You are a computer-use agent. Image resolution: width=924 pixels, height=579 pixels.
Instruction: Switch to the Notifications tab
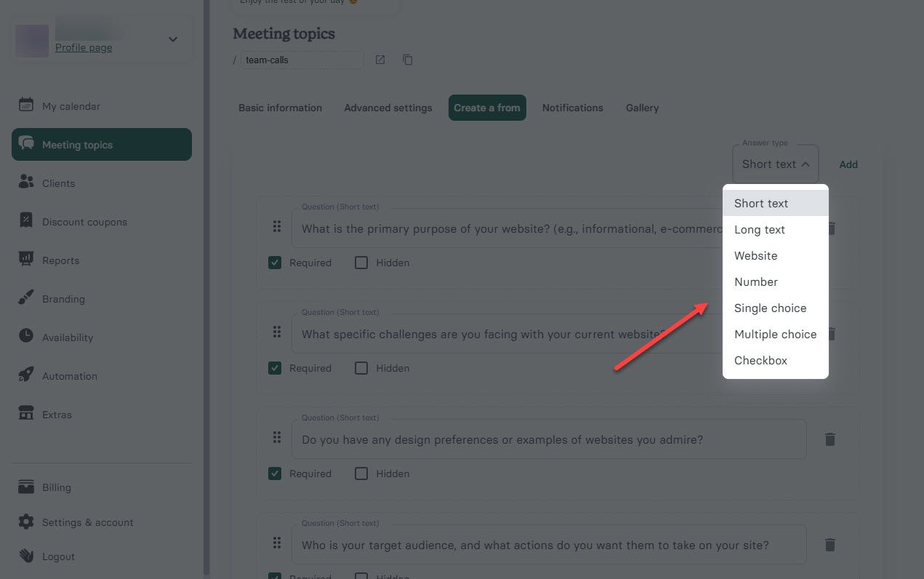[572, 107]
